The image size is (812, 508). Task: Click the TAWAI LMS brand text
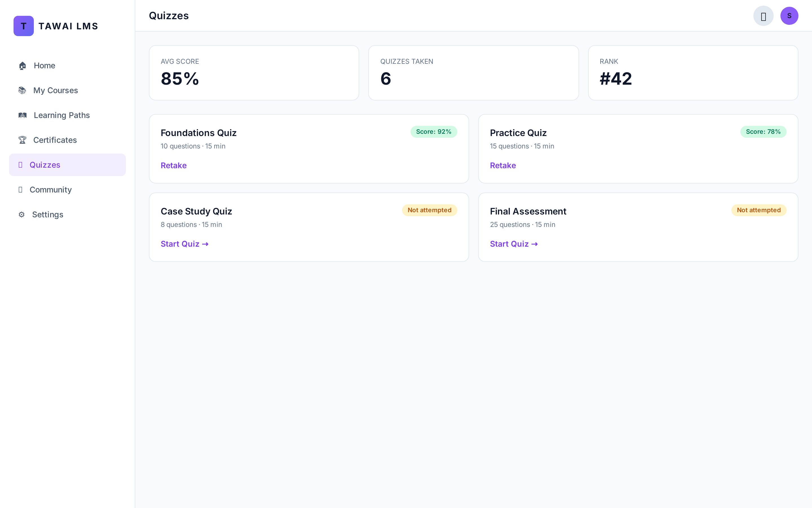coord(68,26)
